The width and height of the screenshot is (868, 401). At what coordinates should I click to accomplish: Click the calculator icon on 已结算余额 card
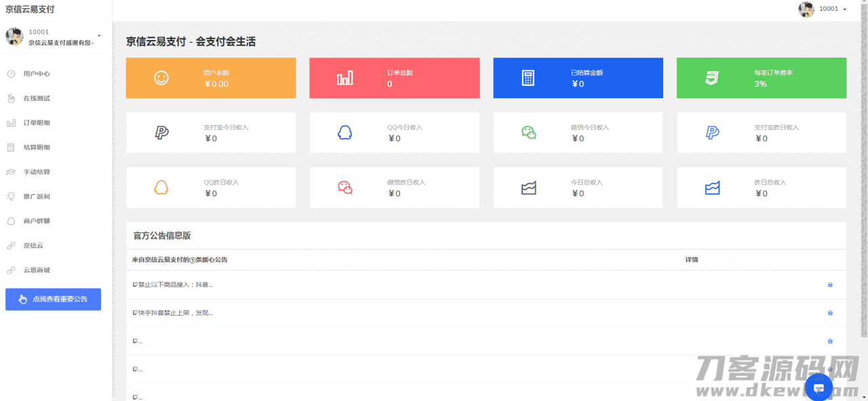[528, 78]
